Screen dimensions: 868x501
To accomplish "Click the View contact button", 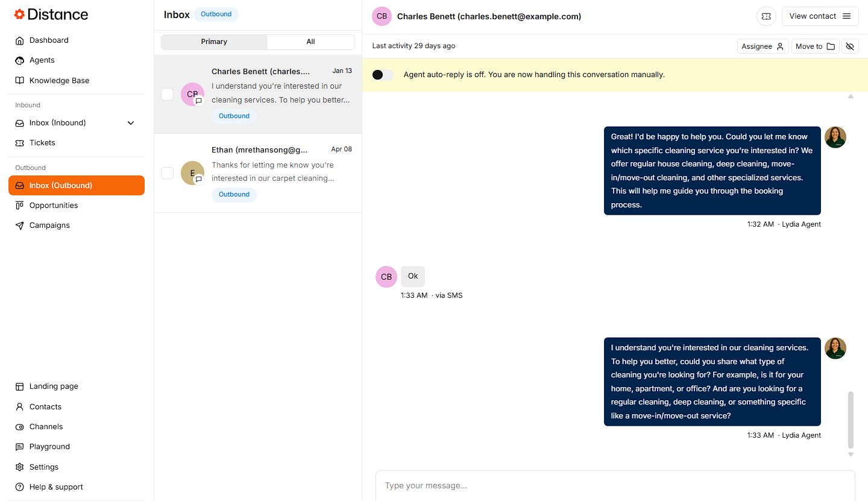I will (x=819, y=16).
